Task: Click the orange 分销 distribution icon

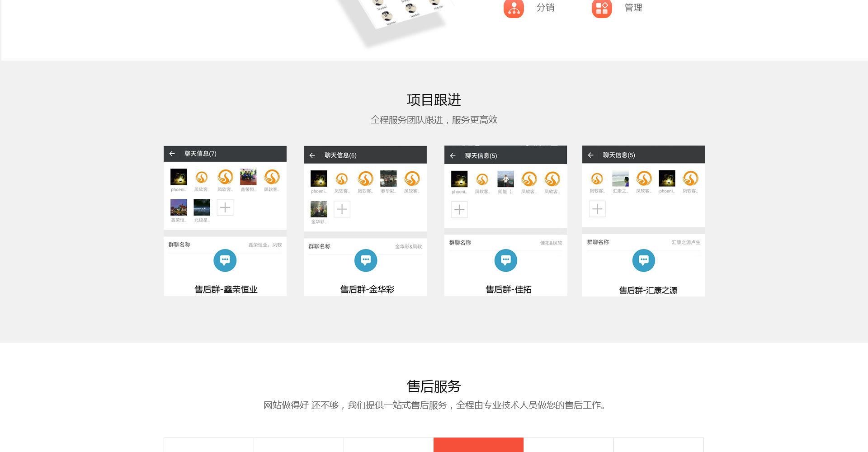Action: tap(514, 8)
